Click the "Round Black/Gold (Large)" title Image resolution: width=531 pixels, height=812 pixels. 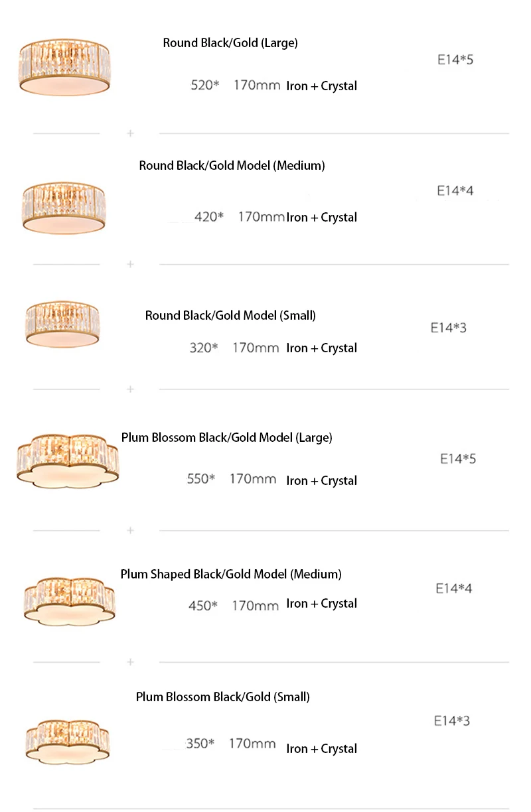230,43
